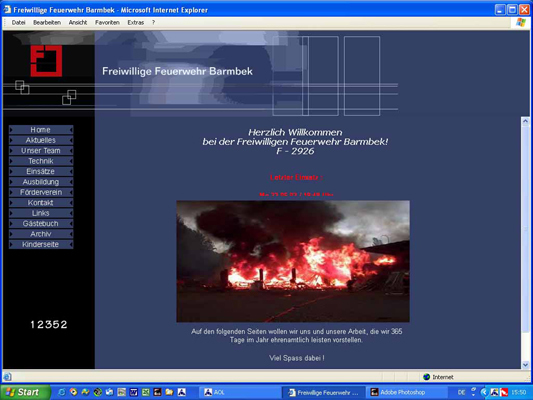Launch Excel from Quick Launch

click(x=145, y=392)
